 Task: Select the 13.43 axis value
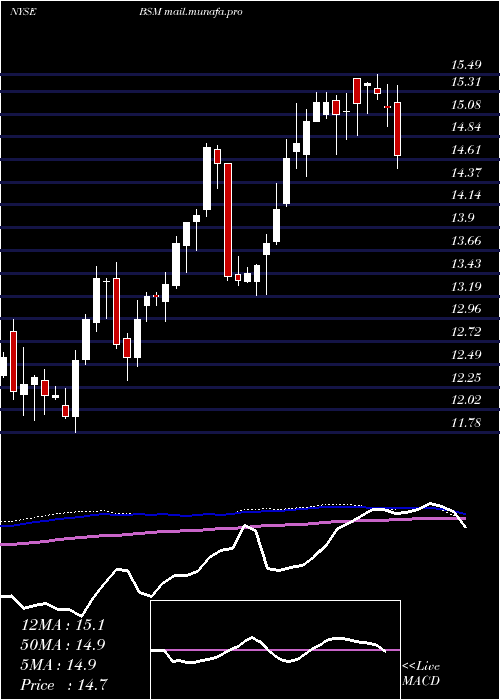coord(466,264)
